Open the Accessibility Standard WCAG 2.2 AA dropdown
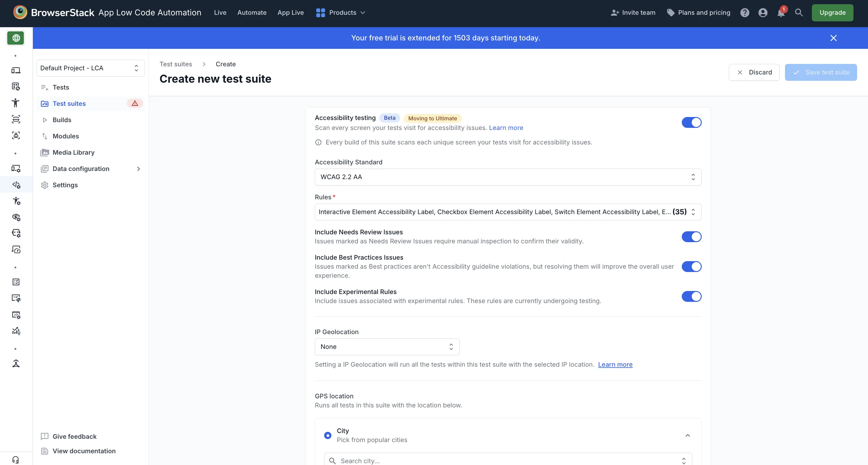 [x=508, y=177]
